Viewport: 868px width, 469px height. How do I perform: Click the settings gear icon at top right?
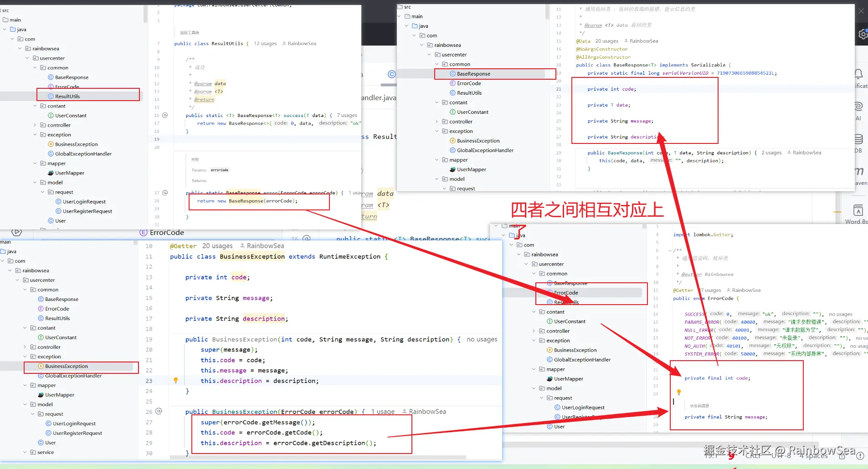[863, 35]
